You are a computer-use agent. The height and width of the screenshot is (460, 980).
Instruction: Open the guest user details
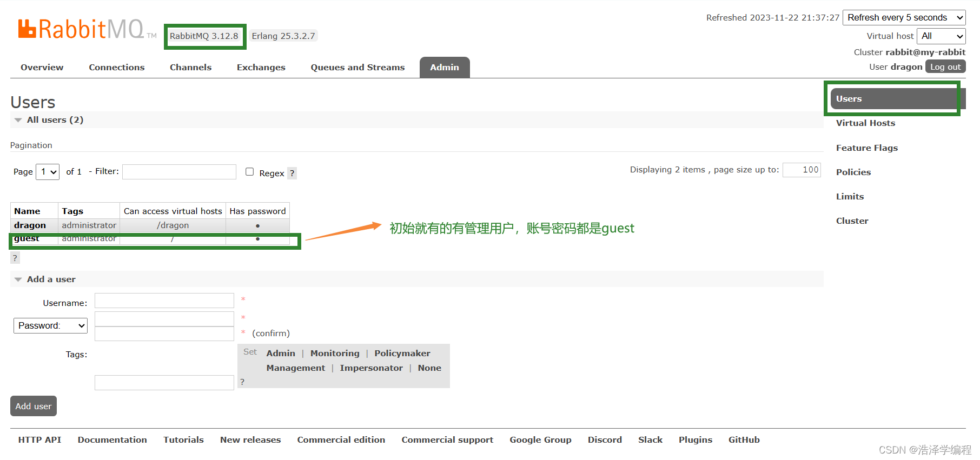27,238
